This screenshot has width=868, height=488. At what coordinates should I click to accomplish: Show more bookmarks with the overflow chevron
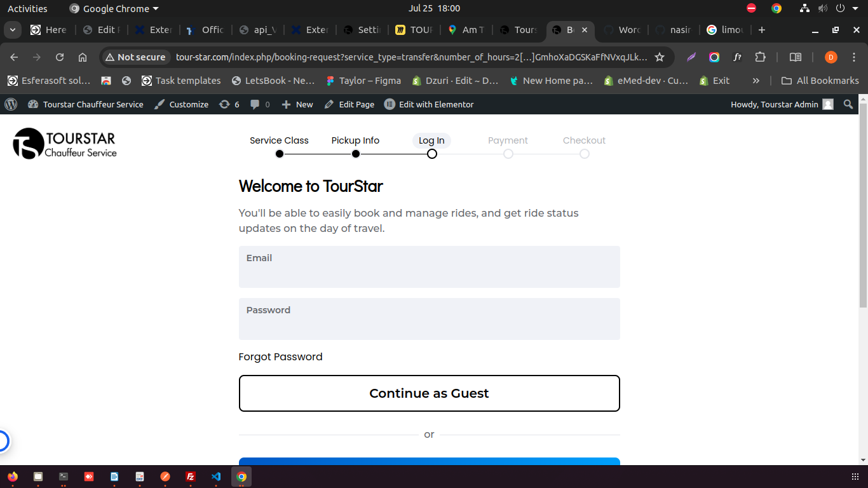(x=756, y=81)
